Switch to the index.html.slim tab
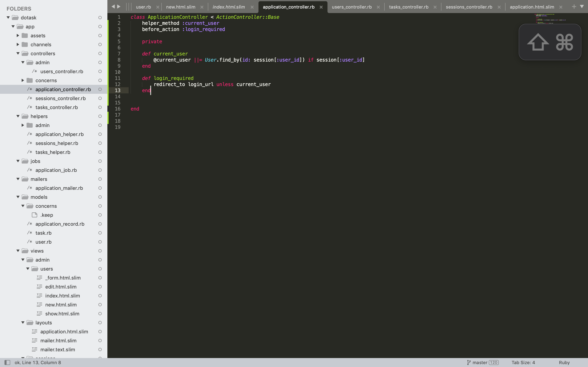The image size is (588, 367). (x=228, y=7)
